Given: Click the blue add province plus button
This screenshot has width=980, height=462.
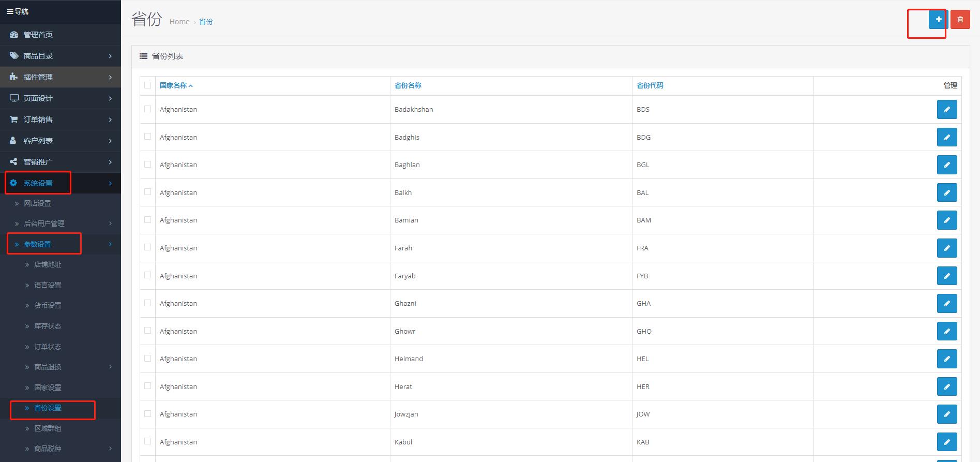Looking at the screenshot, I should pos(938,19).
